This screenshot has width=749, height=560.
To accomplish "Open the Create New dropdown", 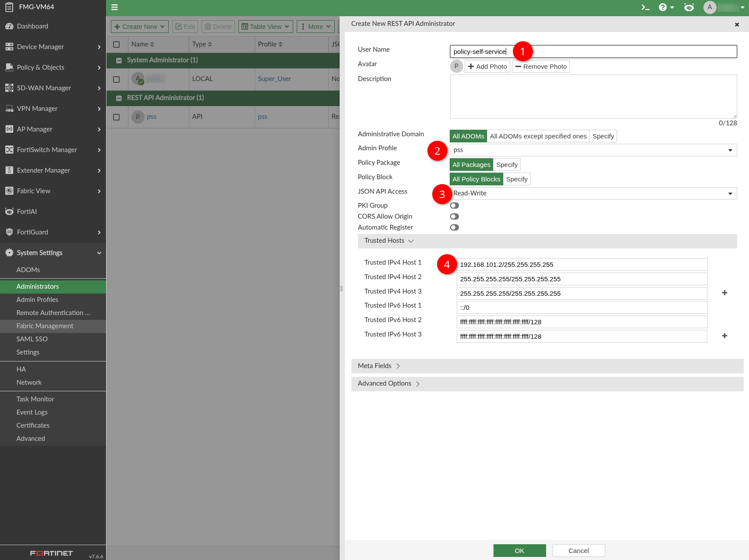I will point(139,27).
